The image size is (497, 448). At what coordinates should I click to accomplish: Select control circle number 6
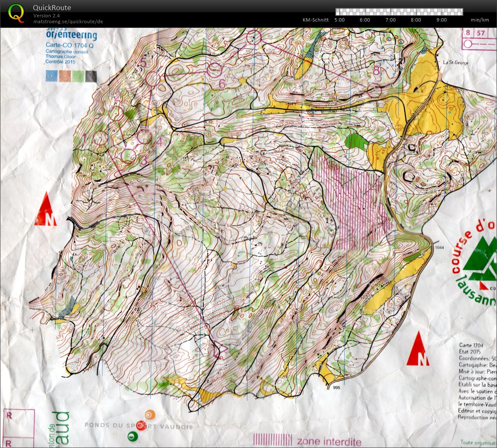coord(215,70)
